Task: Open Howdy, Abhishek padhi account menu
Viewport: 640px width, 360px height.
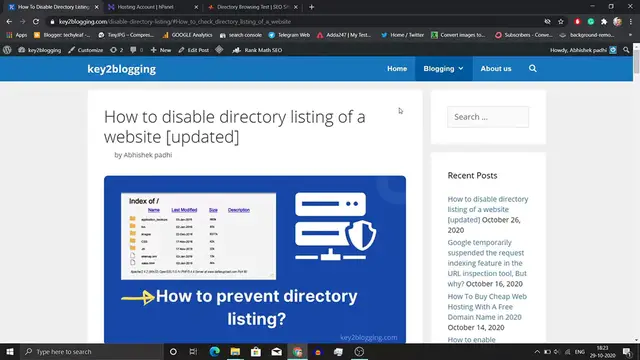Action: pyautogui.click(x=583, y=50)
